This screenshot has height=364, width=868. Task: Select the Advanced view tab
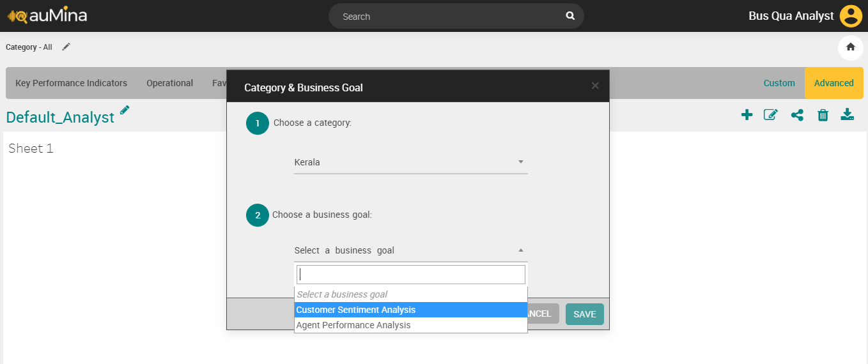coord(833,83)
